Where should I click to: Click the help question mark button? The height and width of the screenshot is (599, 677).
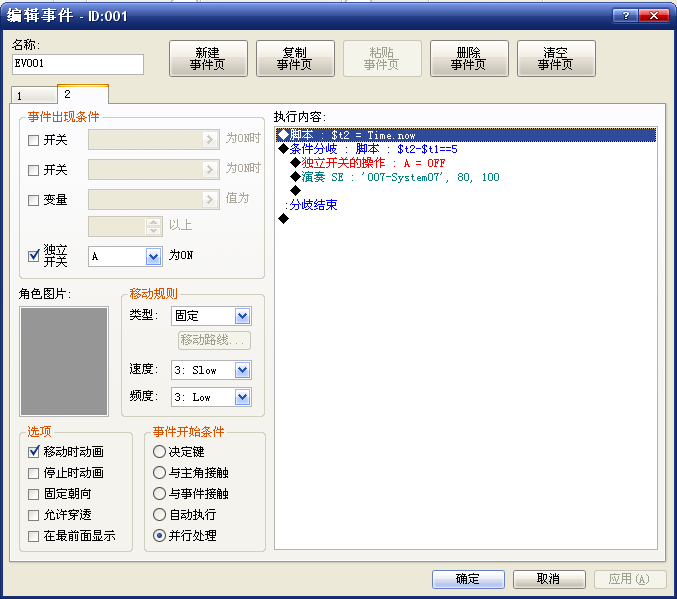tap(625, 16)
